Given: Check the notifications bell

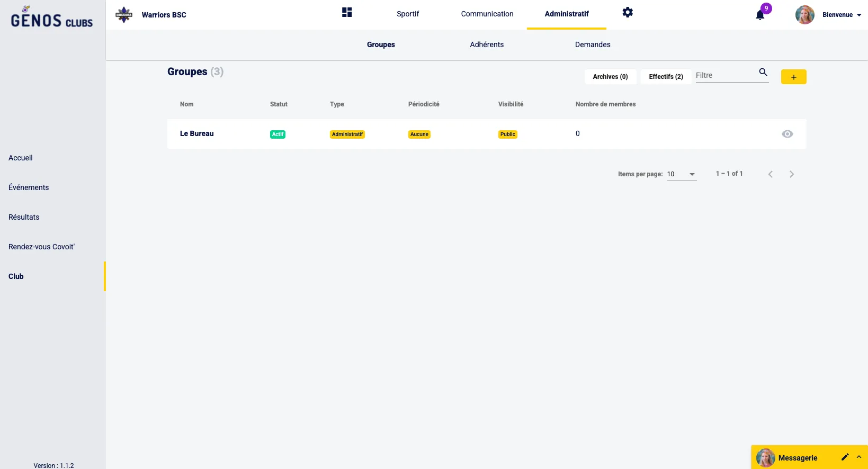Looking at the screenshot, I should pyautogui.click(x=760, y=15).
